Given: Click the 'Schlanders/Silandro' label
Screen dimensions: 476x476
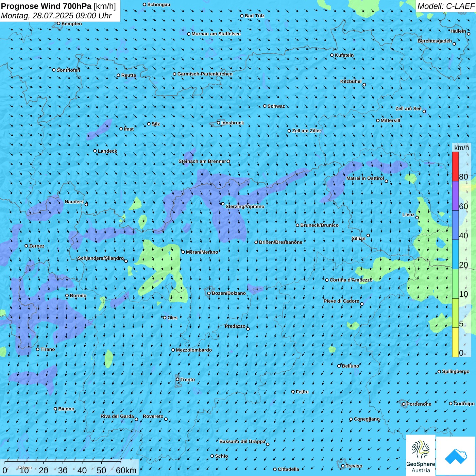Looking at the screenshot, I should pos(101,258).
